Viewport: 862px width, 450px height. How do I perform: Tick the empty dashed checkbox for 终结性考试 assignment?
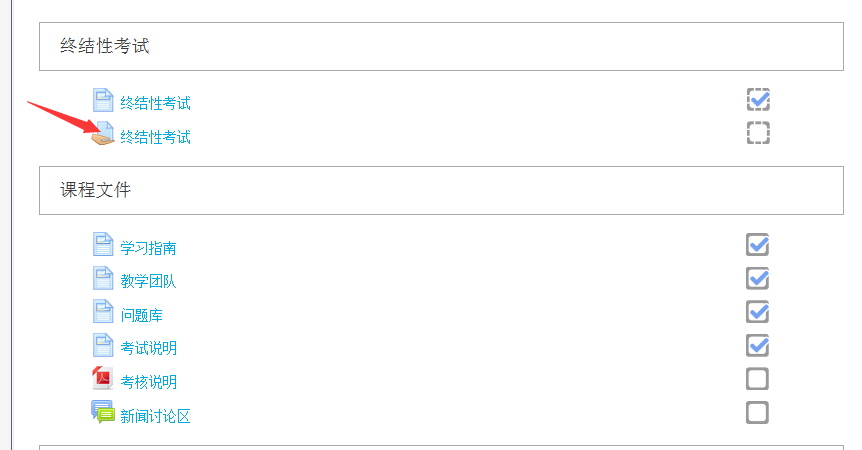[758, 133]
